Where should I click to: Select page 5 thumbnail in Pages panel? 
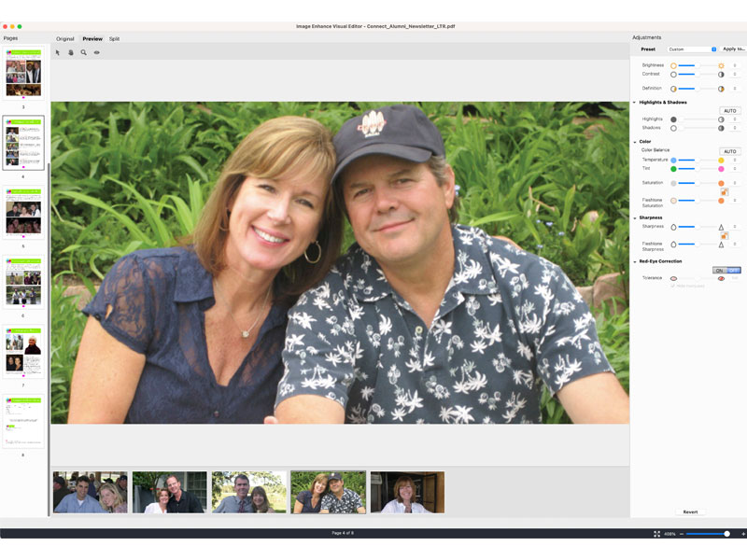[x=23, y=214]
